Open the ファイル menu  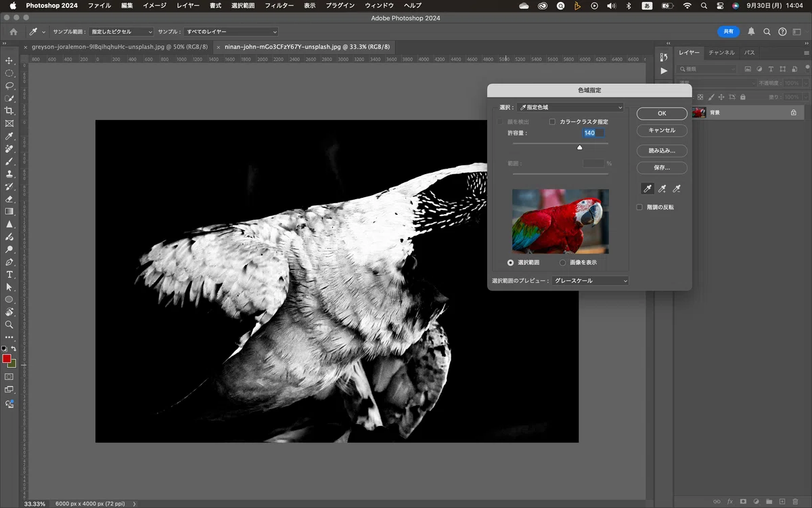point(99,5)
